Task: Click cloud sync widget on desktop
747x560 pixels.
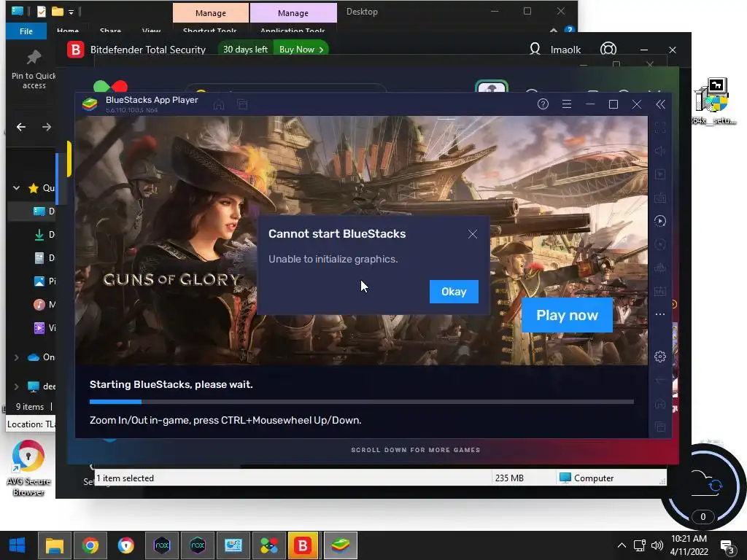Action: [x=704, y=486]
